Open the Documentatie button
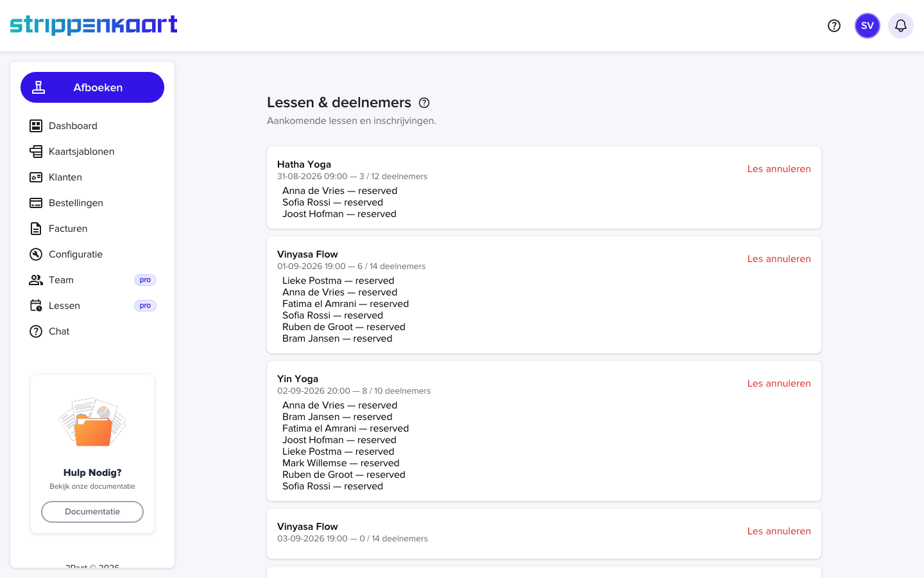Viewport: 924px width, 578px height. click(x=92, y=512)
